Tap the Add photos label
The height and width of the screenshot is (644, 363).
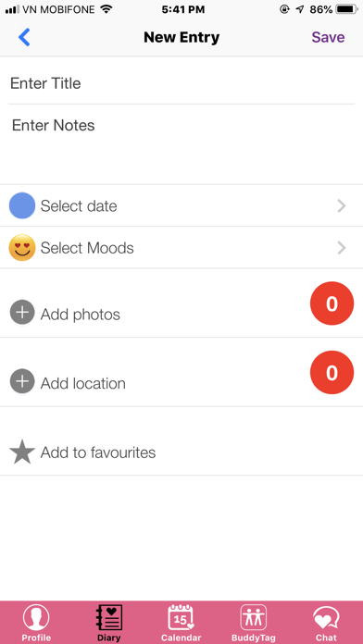click(81, 315)
